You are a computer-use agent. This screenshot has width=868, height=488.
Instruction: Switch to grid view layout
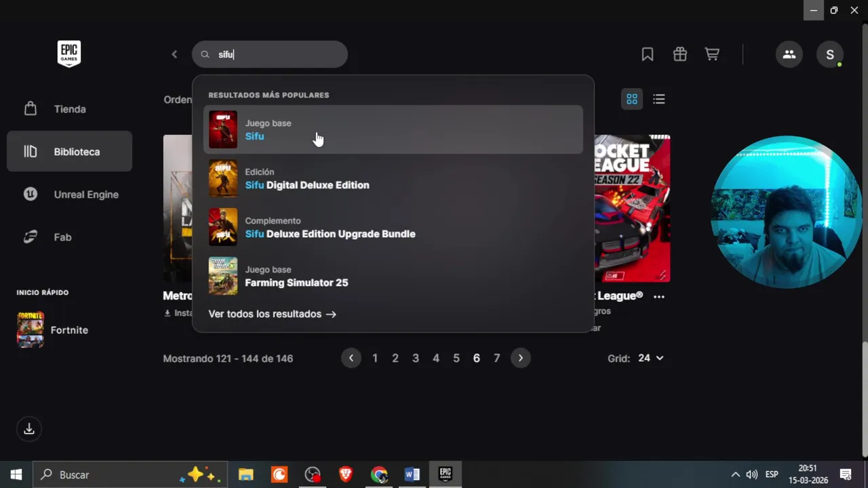coord(632,99)
